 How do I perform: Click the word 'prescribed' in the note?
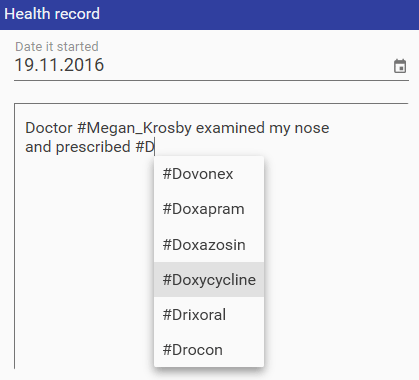(93, 148)
